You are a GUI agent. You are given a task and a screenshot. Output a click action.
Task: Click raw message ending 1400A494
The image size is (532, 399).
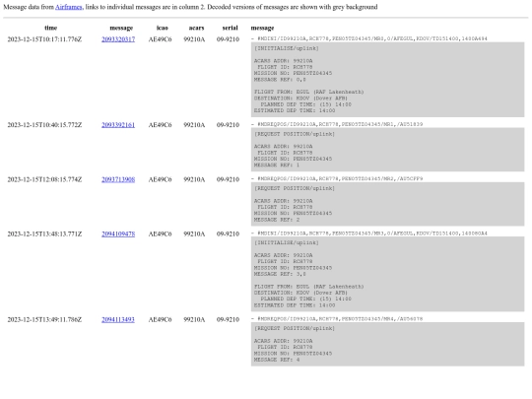click(369, 38)
